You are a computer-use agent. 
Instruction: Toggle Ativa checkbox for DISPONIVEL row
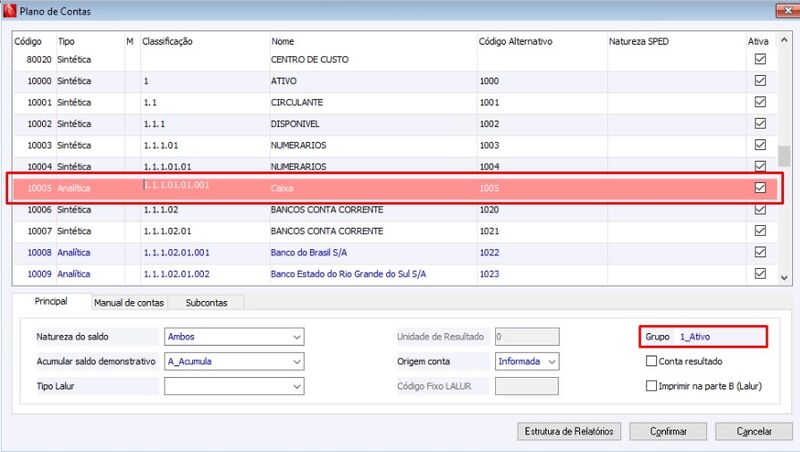pos(760,123)
